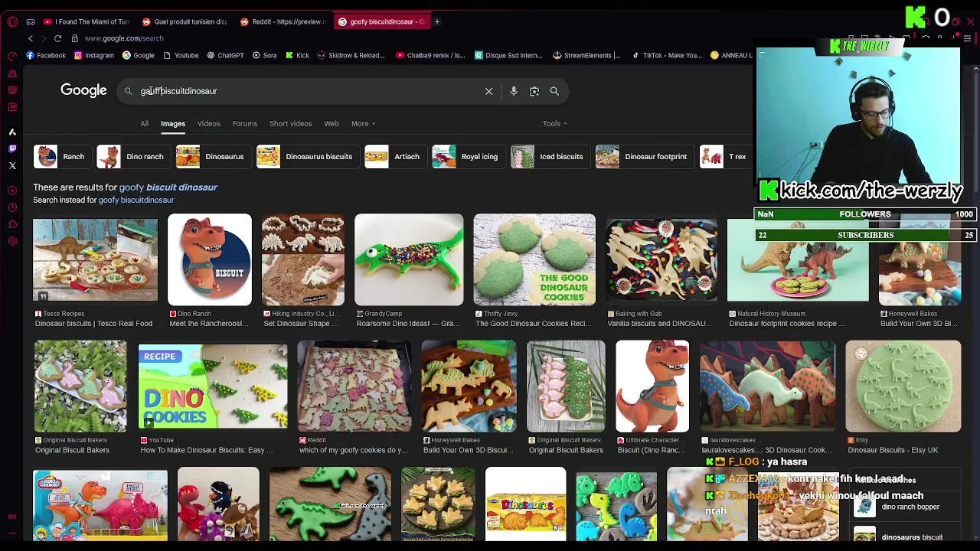Expand the Tools dropdown

555,123
